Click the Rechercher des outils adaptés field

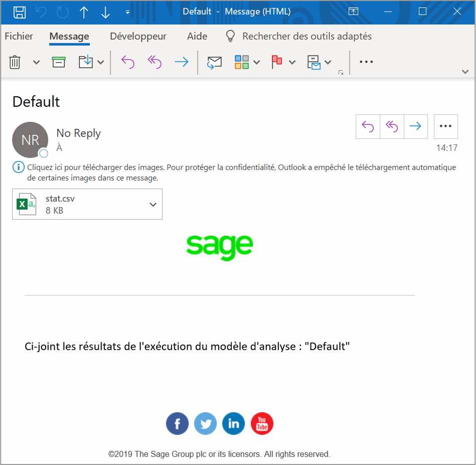(x=306, y=36)
